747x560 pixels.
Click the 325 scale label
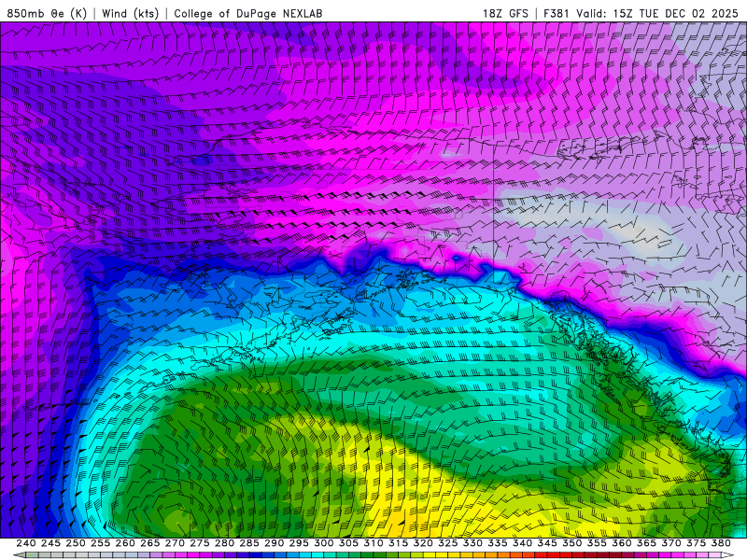pos(448,543)
